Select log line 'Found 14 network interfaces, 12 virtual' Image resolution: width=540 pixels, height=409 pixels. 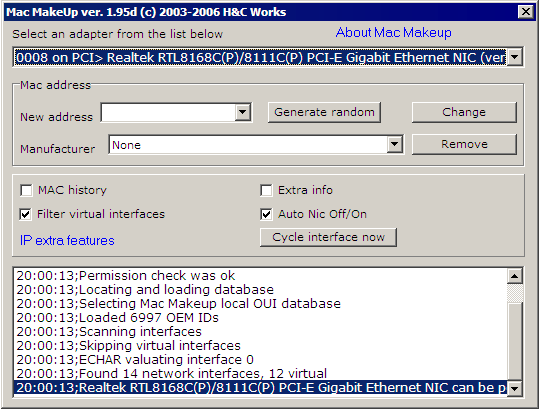tap(261, 374)
